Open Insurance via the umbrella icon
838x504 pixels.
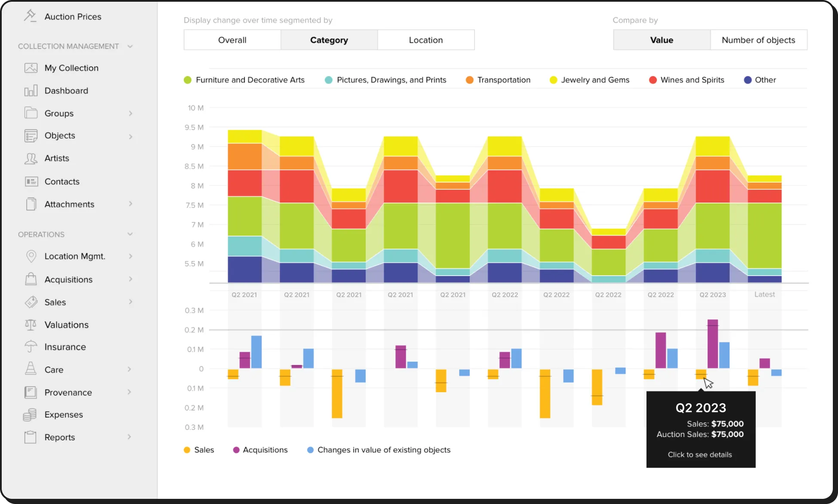click(31, 347)
